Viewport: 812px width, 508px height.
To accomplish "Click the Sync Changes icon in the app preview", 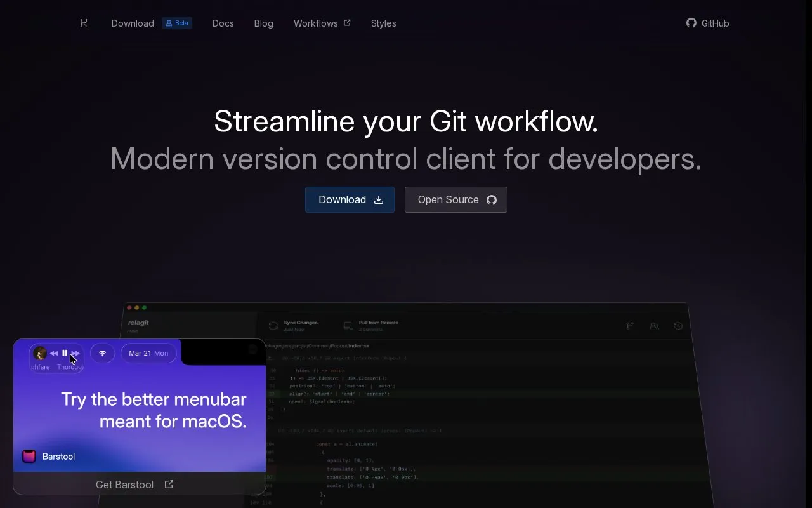I will [273, 326].
